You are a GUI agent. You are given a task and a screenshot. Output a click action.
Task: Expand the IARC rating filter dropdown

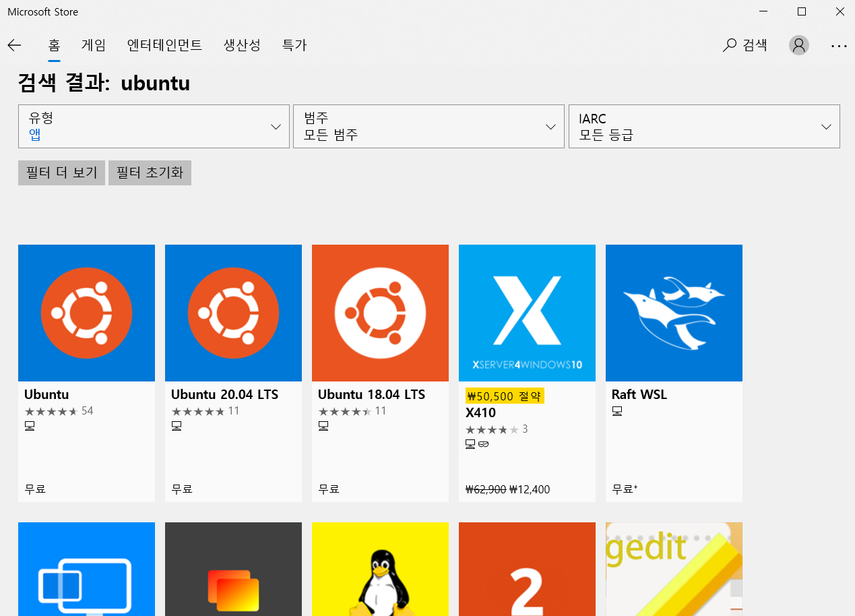click(x=704, y=126)
